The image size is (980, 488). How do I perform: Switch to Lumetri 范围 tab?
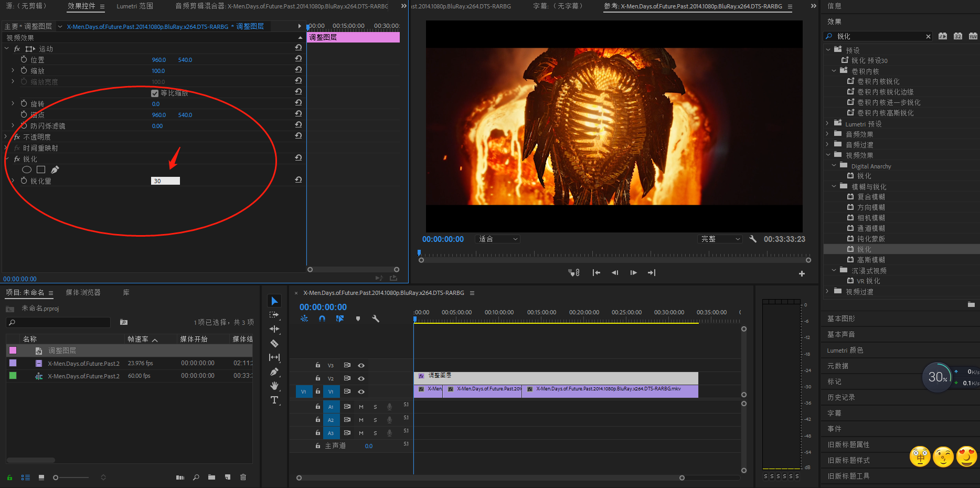[135, 6]
